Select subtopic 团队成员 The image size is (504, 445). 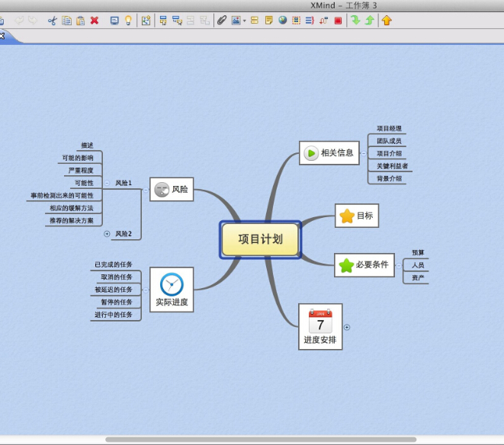tap(389, 141)
